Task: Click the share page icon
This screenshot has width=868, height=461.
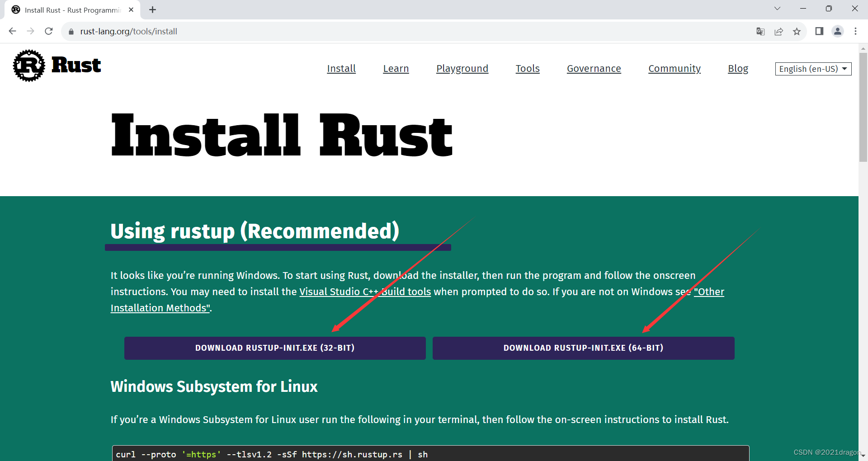Action: click(778, 31)
